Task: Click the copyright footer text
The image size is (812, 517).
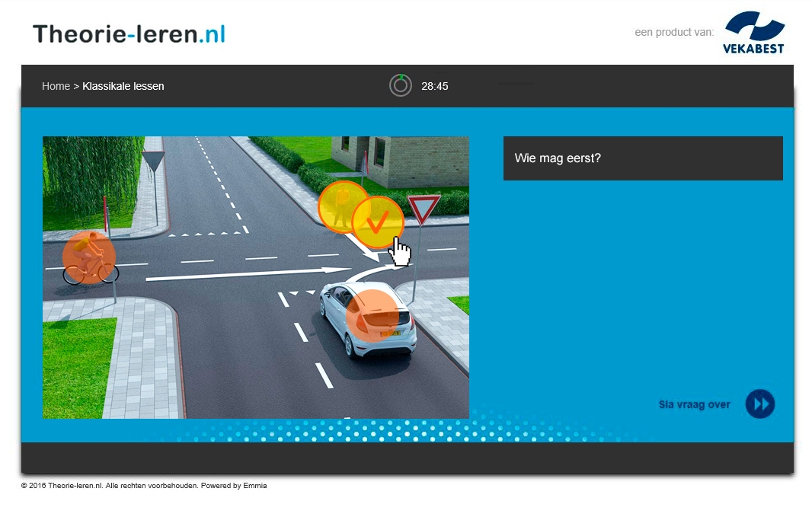Action: (144, 486)
